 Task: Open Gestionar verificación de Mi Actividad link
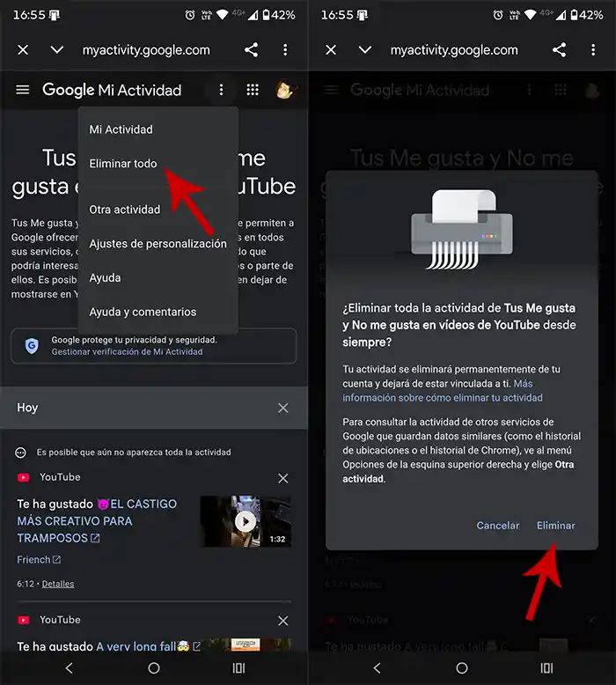[127, 351]
